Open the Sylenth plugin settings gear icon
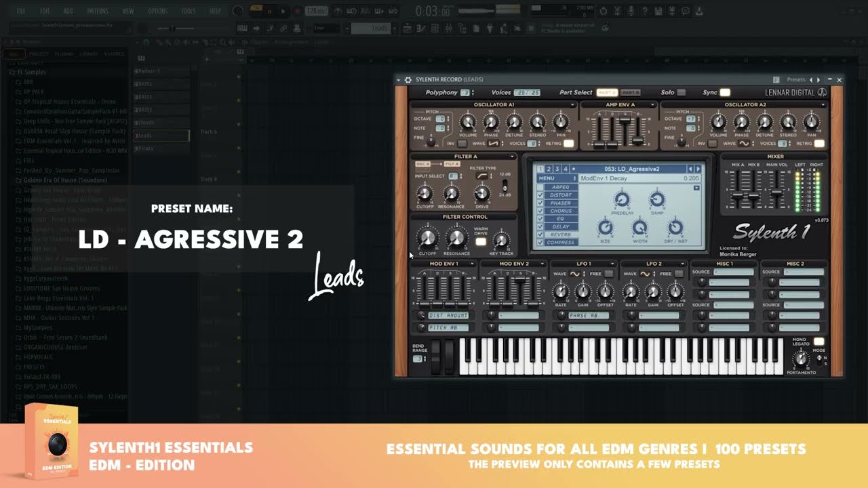868x488 pixels. pos(408,80)
